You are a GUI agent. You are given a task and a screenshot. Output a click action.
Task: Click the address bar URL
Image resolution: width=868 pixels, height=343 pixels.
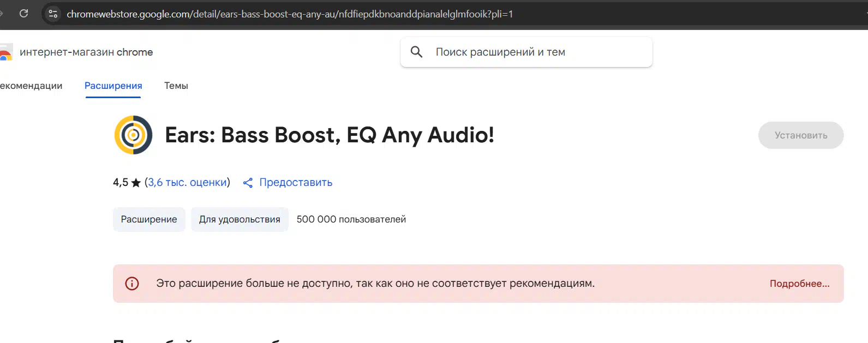tap(290, 14)
